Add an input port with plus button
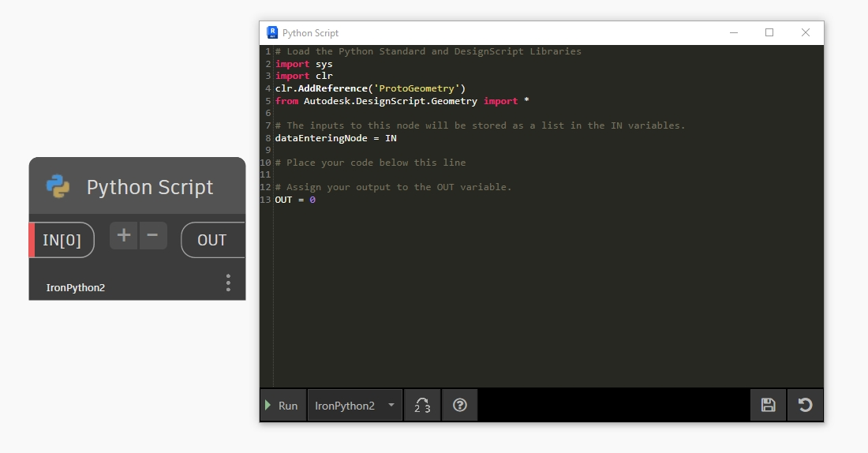Viewport: 868px width, 453px height. click(123, 235)
